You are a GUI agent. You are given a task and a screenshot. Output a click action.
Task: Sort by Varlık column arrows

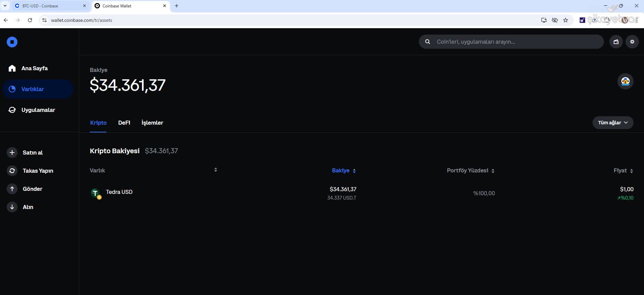tap(216, 170)
